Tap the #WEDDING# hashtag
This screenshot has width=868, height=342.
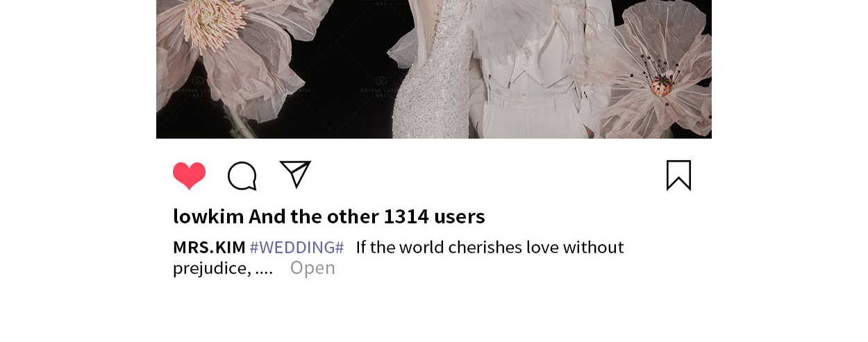pyautogui.click(x=297, y=247)
